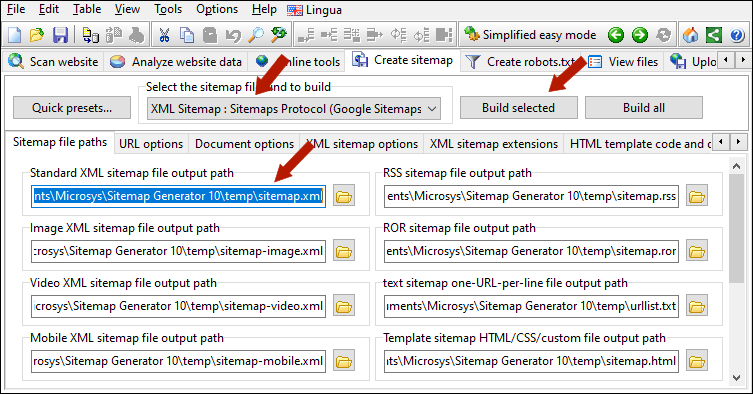Click the RSS sitemap output path field
This screenshot has height=394, width=753.
pyautogui.click(x=531, y=196)
